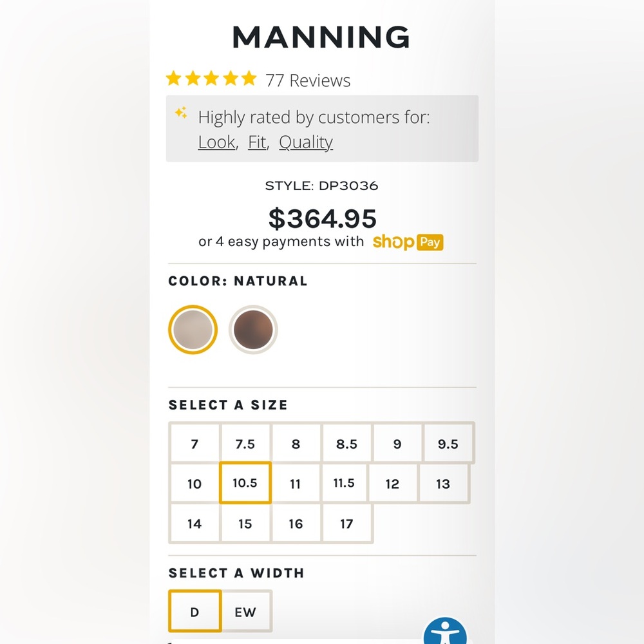Image resolution: width=644 pixels, height=644 pixels.
Task: Open the 77 Reviews link
Action: point(308,80)
